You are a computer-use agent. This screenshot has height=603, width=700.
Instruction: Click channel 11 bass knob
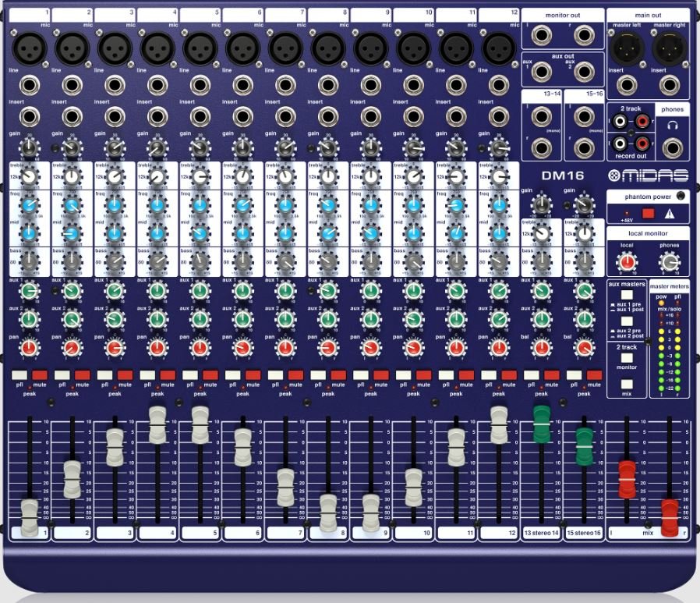tap(456, 261)
